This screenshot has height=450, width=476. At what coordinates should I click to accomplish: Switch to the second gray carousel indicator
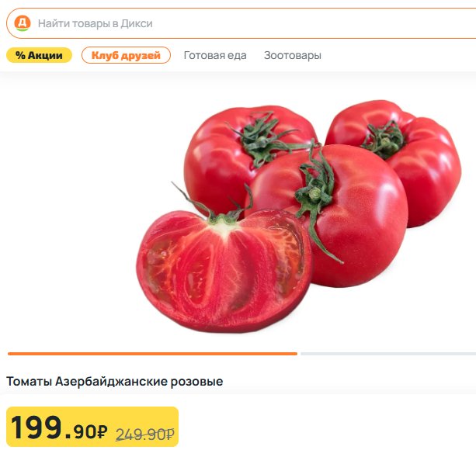click(388, 354)
